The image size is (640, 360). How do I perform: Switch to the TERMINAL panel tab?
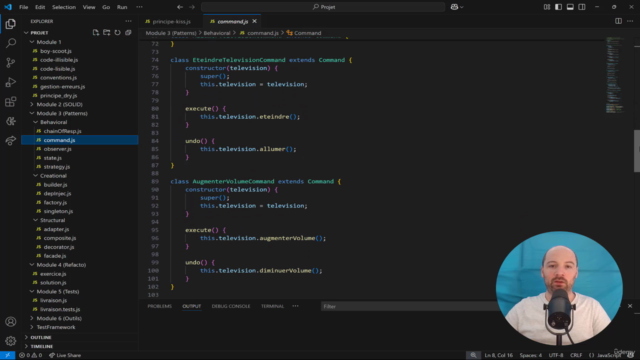pyautogui.click(x=272, y=306)
